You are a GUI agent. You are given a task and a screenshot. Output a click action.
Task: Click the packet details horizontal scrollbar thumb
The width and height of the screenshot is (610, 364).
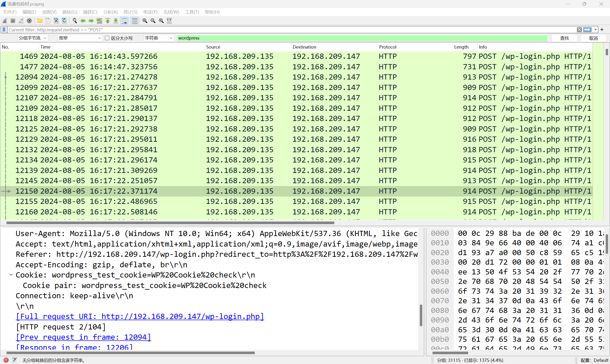pos(131,353)
